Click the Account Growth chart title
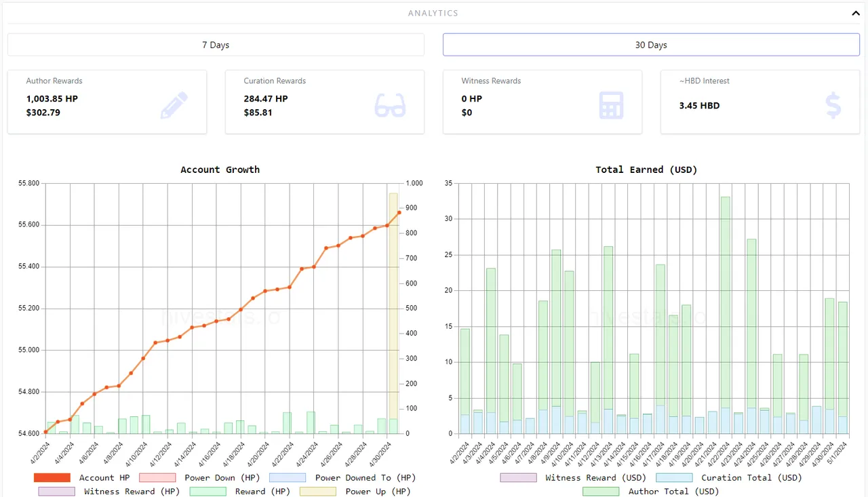Viewport: 868px width, 497px height. [x=220, y=170]
